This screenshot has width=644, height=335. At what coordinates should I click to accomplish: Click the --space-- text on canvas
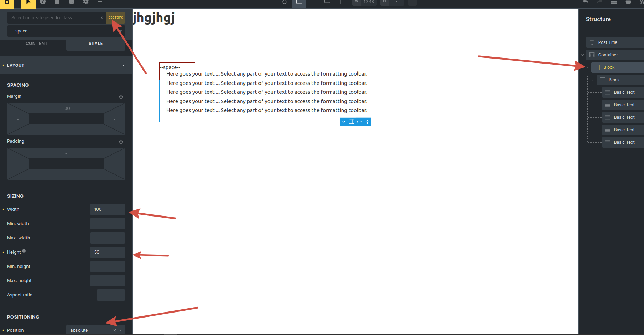(x=170, y=67)
